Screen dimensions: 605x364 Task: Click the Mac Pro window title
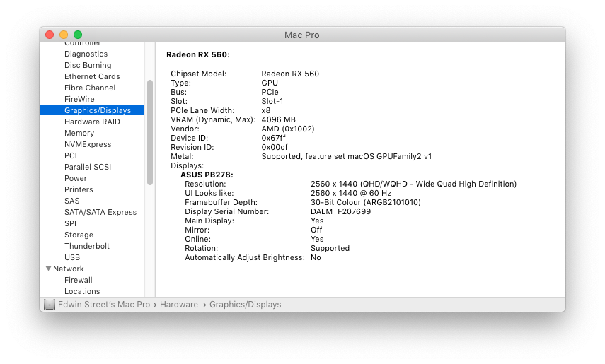pos(301,35)
